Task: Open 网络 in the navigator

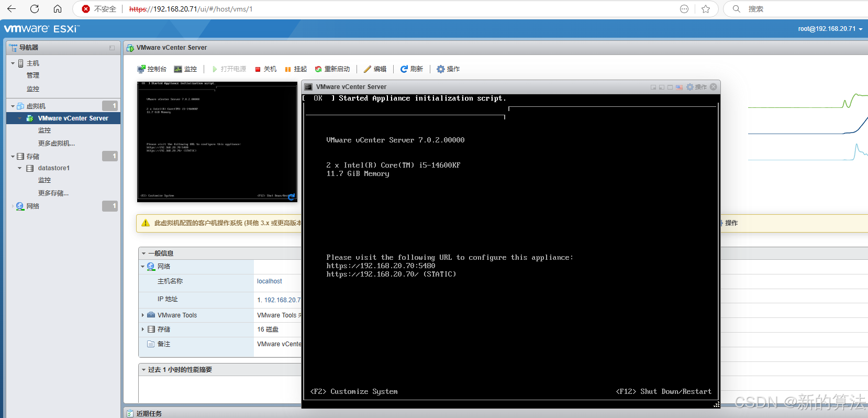Action: pos(33,206)
